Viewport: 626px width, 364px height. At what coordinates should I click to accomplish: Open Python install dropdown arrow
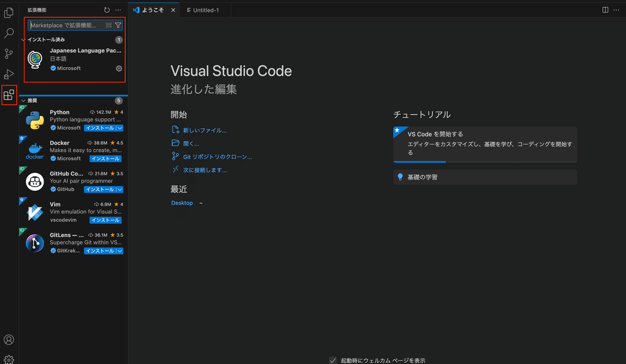[119, 128]
